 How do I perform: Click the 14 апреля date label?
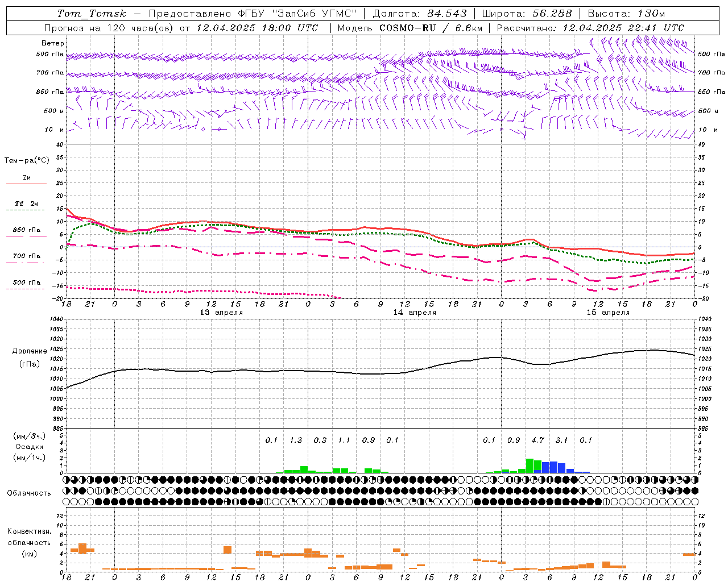[x=415, y=313]
